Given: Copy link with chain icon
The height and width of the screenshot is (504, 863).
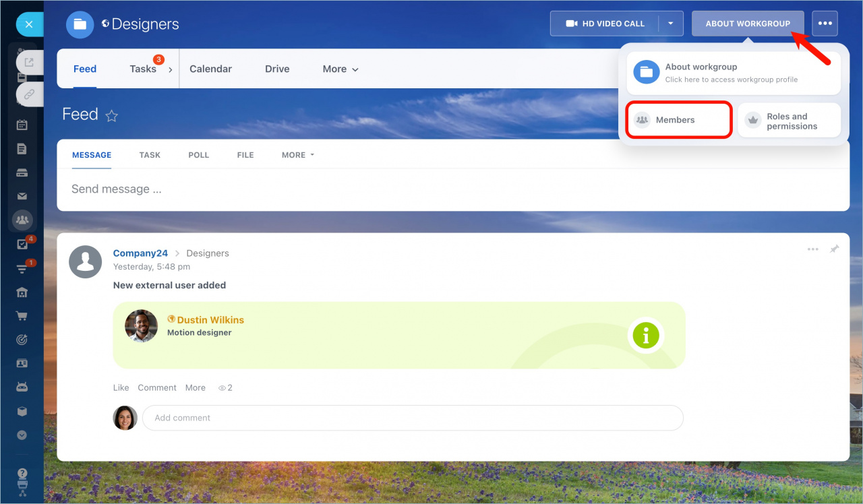Looking at the screenshot, I should coord(29,94).
